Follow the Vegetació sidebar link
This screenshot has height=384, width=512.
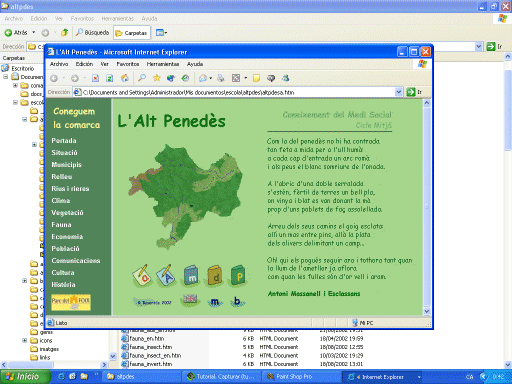tap(67, 213)
